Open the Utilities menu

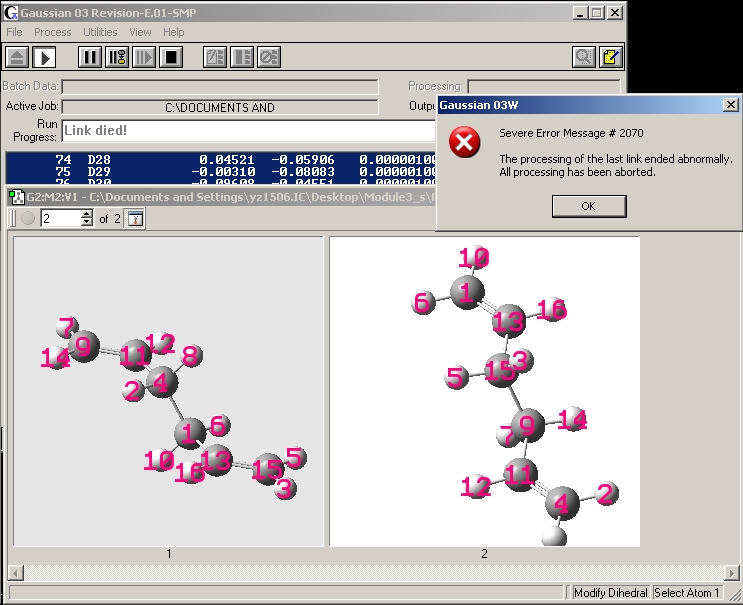coord(100,32)
